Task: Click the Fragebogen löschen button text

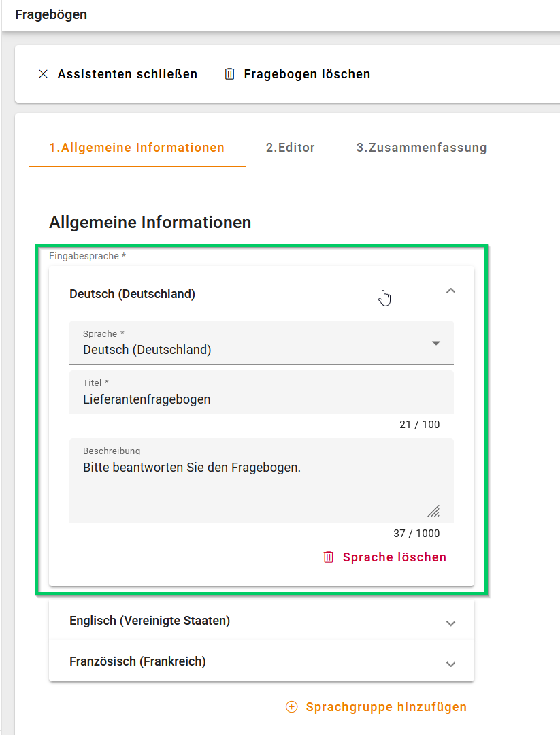Action: (x=307, y=74)
